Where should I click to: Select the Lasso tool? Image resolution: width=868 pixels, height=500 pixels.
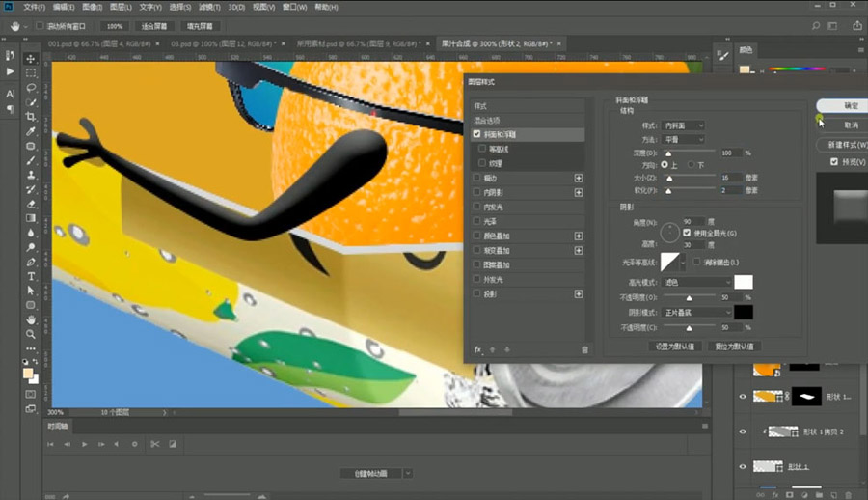31,87
